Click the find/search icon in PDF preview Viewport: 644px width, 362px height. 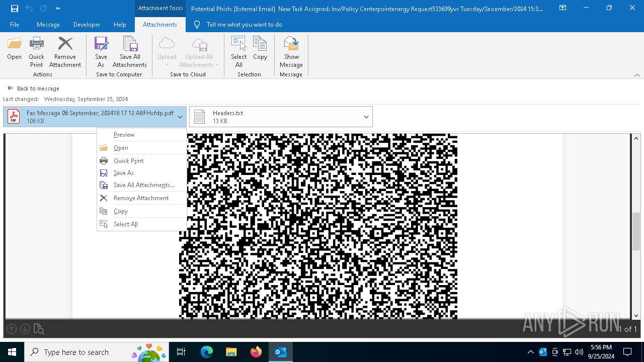39,329
